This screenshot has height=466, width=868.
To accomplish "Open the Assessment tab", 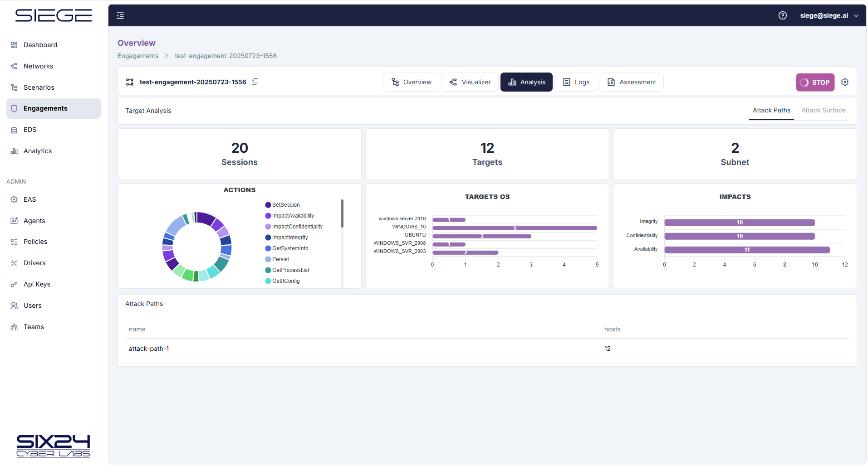I will click(631, 82).
